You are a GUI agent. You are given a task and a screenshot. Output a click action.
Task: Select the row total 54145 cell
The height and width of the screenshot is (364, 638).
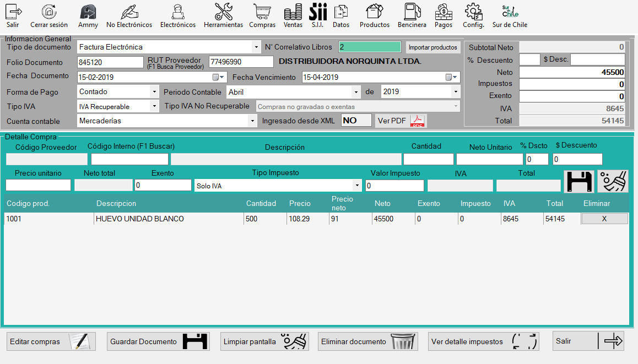tap(563, 219)
